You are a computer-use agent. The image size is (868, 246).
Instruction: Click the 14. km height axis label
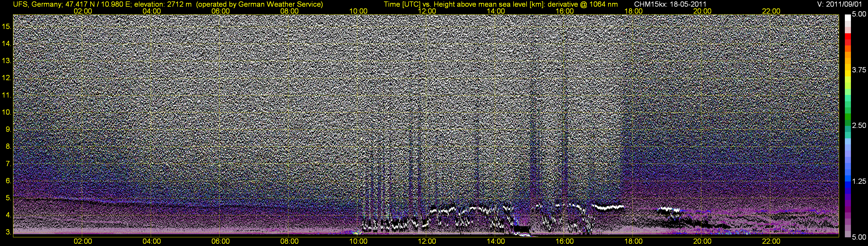pos(7,43)
